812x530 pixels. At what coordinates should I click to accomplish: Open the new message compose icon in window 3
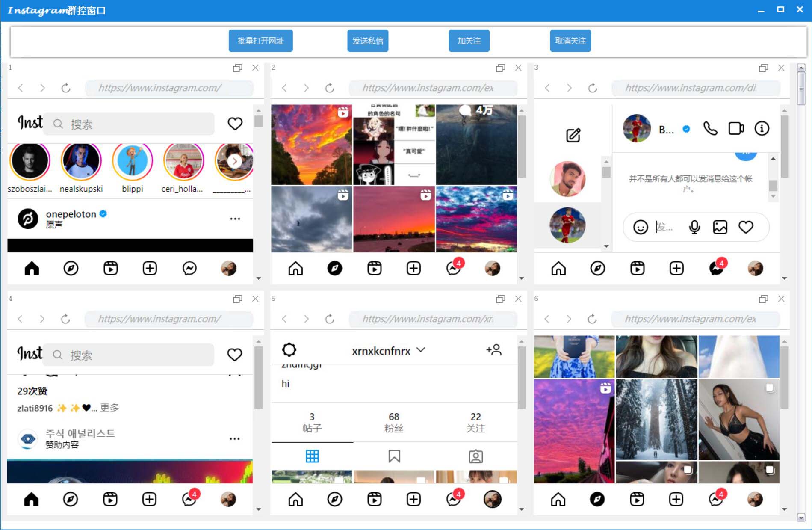coord(573,135)
